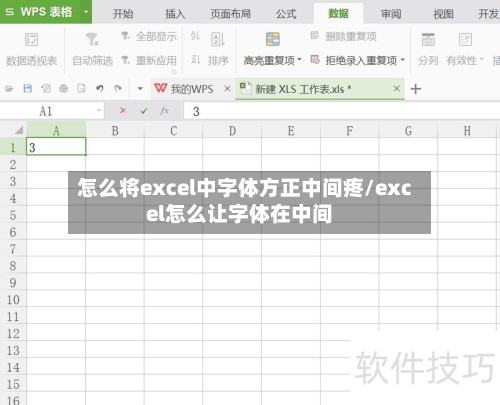Click the open folder icon
Image resolution: width=500 pixels, height=405 pixels.
(x=9, y=89)
